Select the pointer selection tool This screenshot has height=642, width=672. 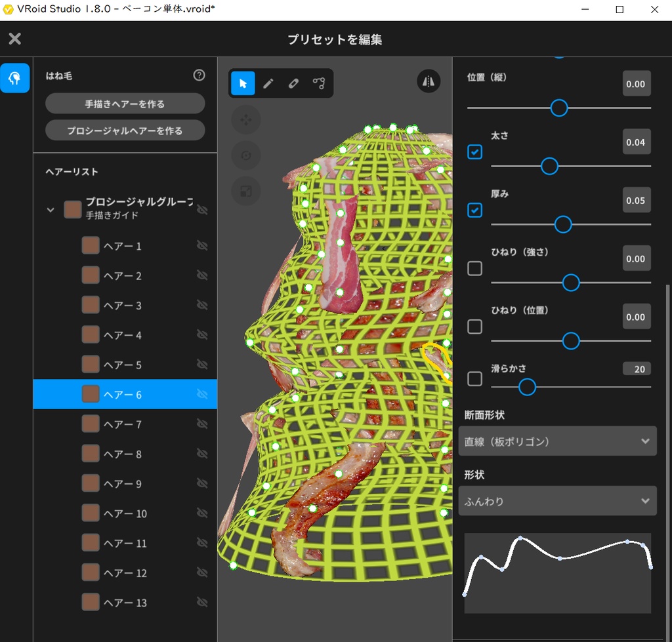pos(243,83)
